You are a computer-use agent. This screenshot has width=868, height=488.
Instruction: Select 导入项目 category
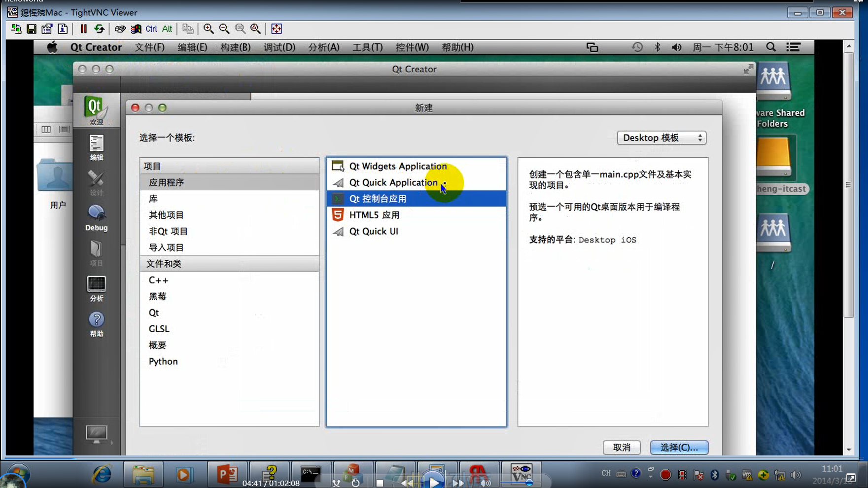[x=229, y=247]
